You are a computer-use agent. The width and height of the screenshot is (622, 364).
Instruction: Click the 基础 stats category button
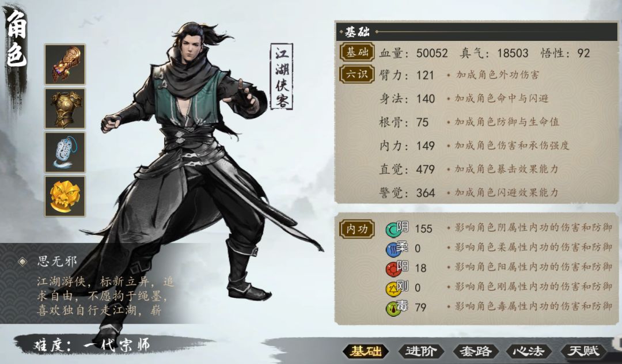pos(357,52)
